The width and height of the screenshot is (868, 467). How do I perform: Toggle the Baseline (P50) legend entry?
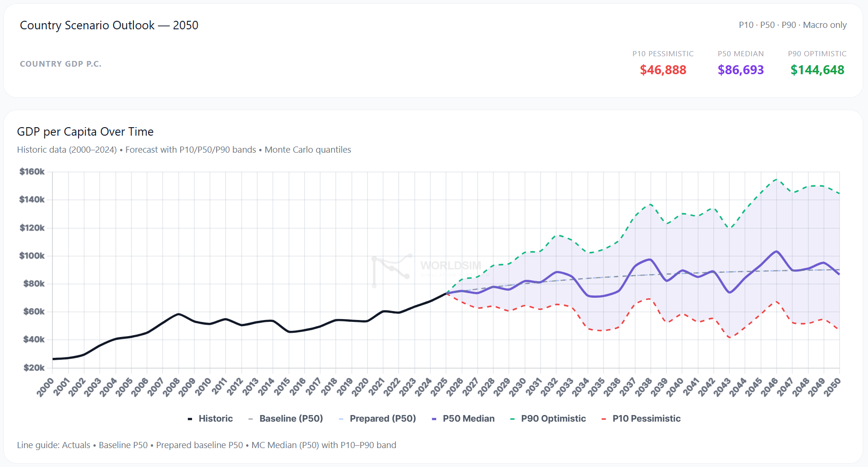pyautogui.click(x=285, y=419)
